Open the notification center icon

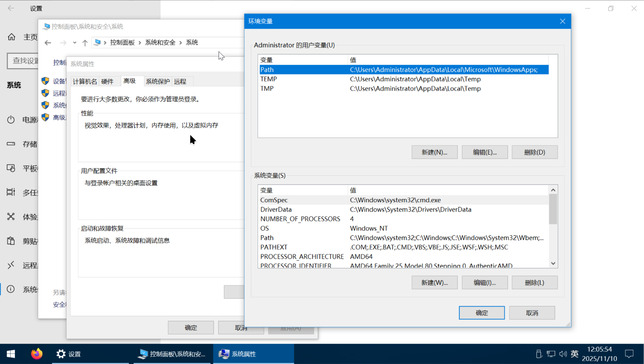pyautogui.click(x=629, y=354)
